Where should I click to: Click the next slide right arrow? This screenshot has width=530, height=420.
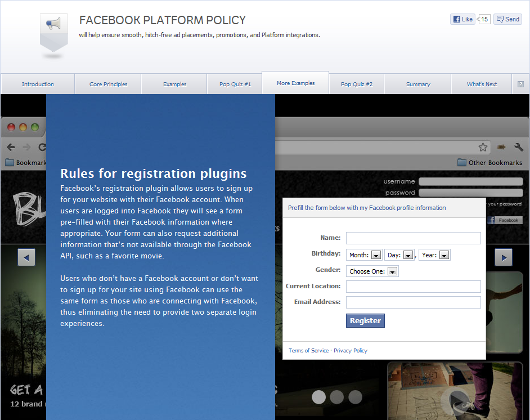tap(504, 257)
